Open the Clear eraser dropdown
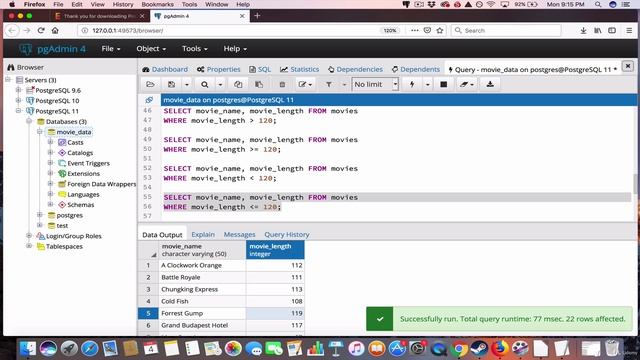Viewport: 640px width, 360px height. click(x=467, y=84)
